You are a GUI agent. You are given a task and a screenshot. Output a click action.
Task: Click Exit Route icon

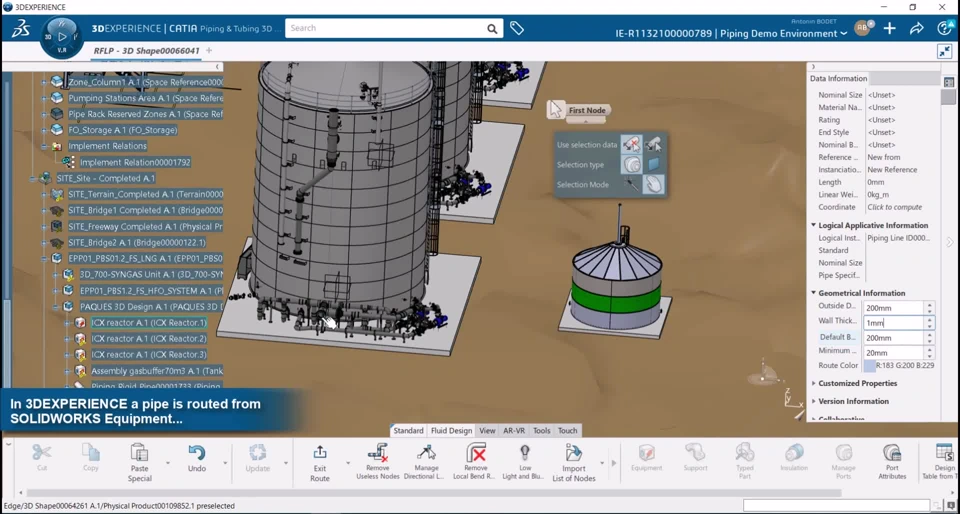pyautogui.click(x=320, y=453)
